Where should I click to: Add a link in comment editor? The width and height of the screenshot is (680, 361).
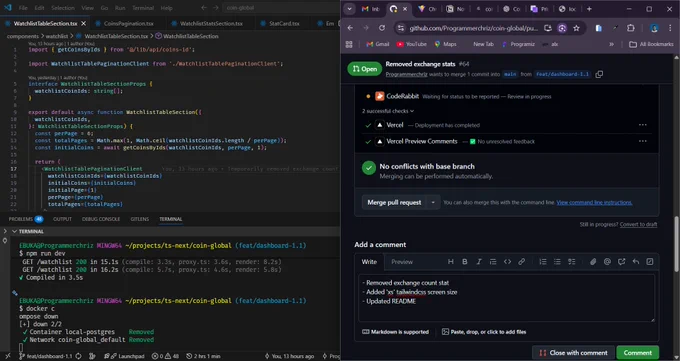[521, 262]
